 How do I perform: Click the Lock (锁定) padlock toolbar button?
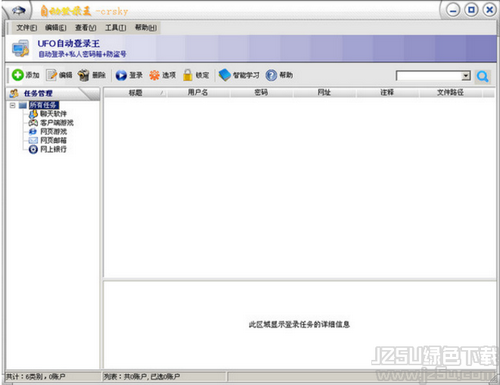pyautogui.click(x=196, y=75)
